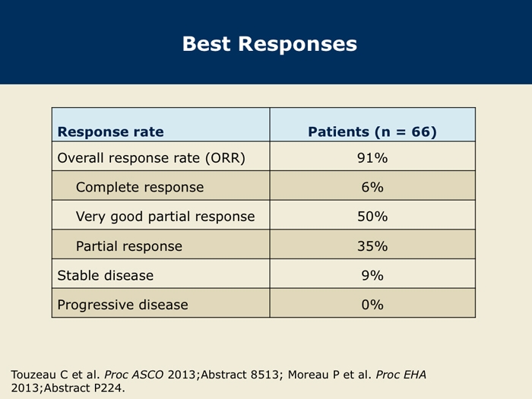Select the 6% value cell

372,187
